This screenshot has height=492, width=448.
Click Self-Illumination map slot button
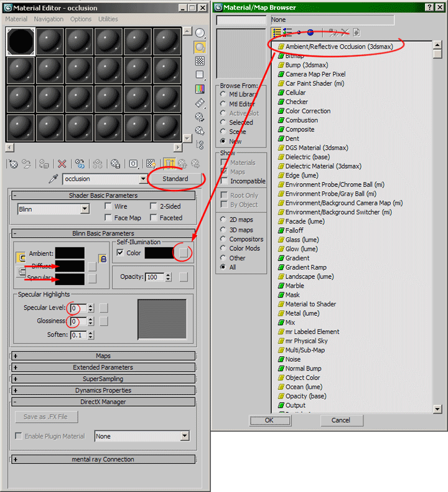183,253
